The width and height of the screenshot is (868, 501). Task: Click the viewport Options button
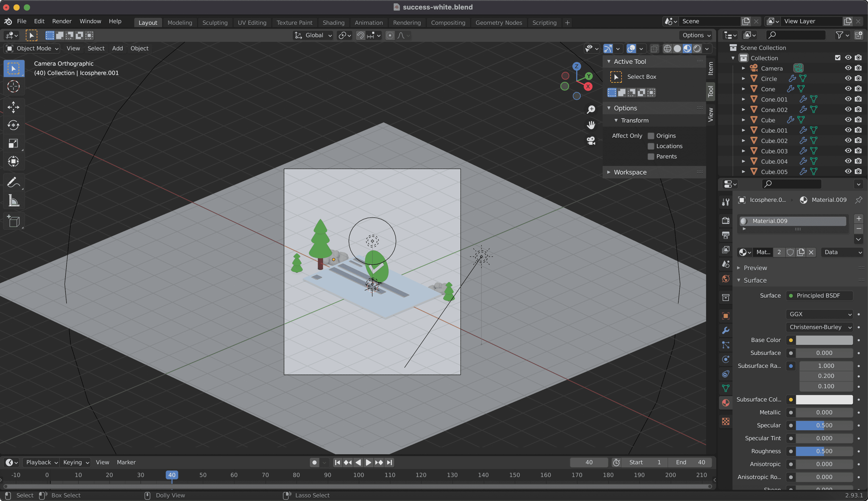(696, 35)
